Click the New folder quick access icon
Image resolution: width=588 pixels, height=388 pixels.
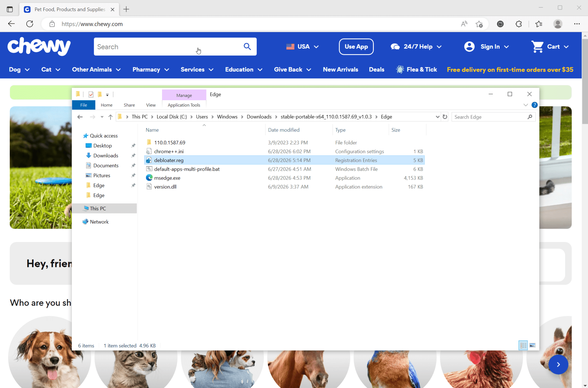pyautogui.click(x=100, y=94)
